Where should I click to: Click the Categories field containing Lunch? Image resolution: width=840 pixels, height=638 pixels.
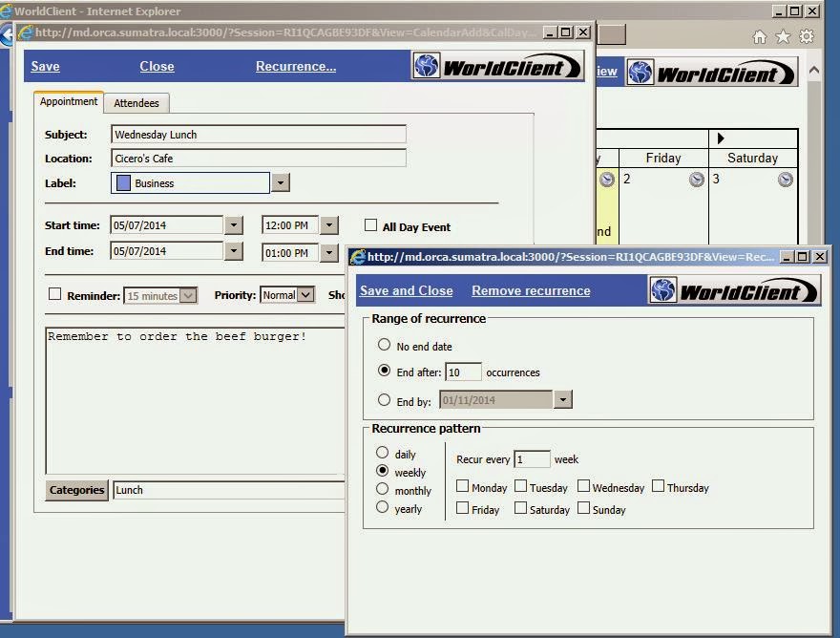coord(229,490)
